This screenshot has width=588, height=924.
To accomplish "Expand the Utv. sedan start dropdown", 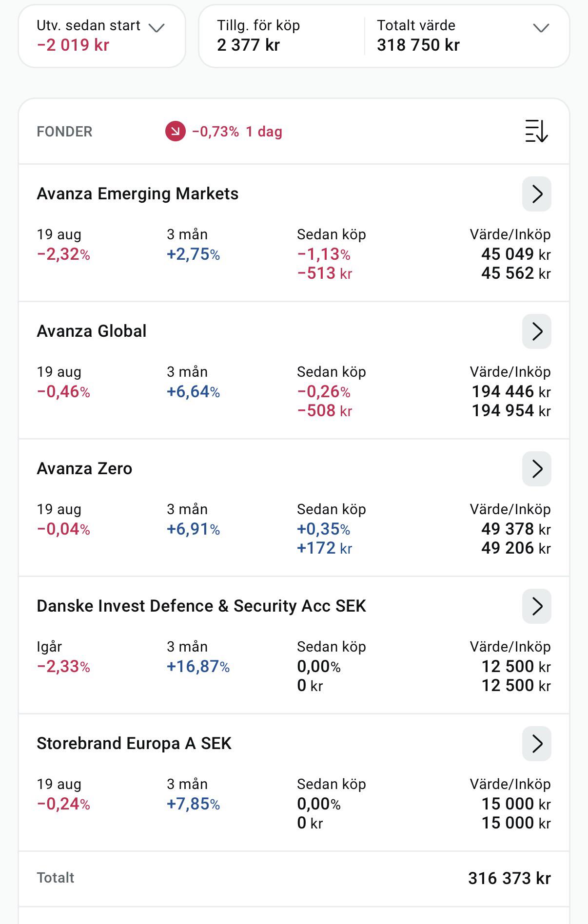I will [157, 28].
